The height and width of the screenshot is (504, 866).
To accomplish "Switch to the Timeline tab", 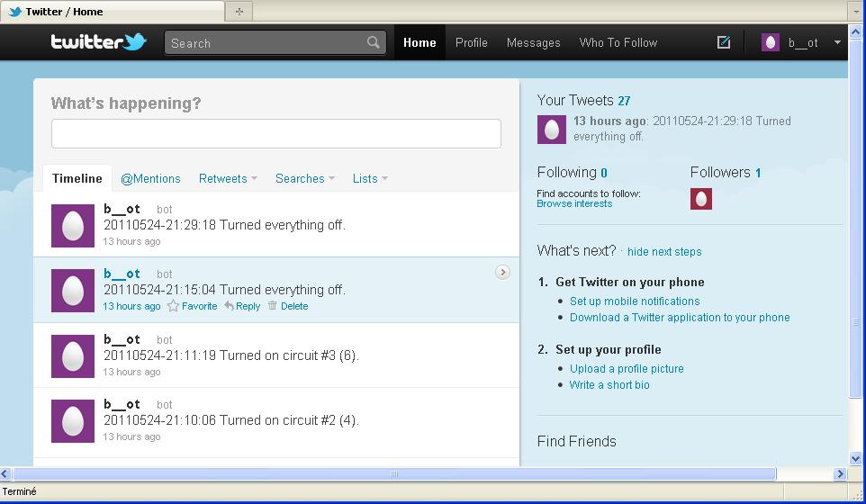I will click(77, 178).
